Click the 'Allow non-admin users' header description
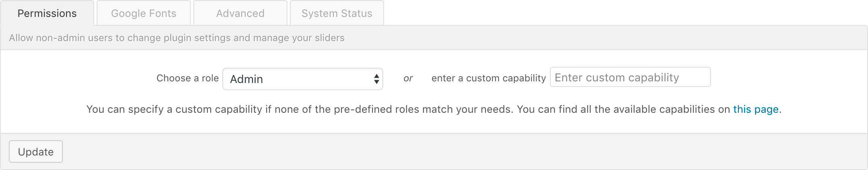Viewport: 868px width, 170px height. pyautogui.click(x=177, y=38)
